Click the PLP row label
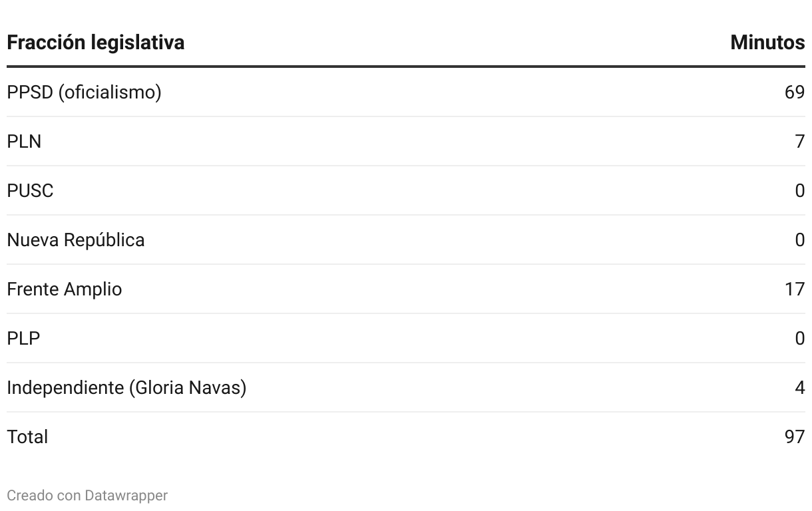Viewport: 812px width, 511px height. (23, 338)
